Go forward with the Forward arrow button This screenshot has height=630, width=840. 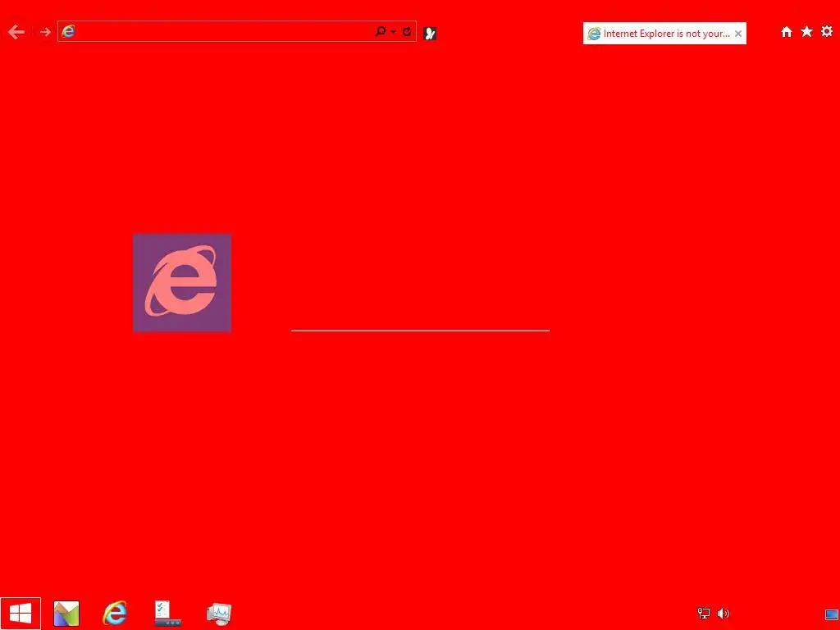coord(45,32)
